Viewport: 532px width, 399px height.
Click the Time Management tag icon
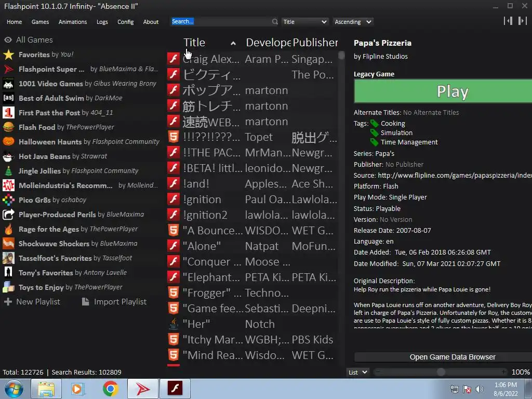click(x=374, y=142)
